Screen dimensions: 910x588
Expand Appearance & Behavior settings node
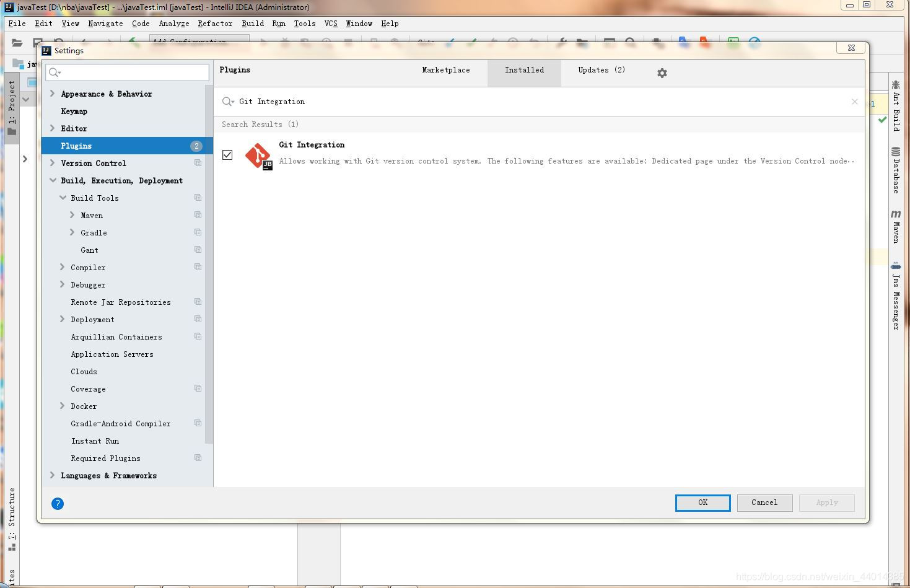(53, 94)
